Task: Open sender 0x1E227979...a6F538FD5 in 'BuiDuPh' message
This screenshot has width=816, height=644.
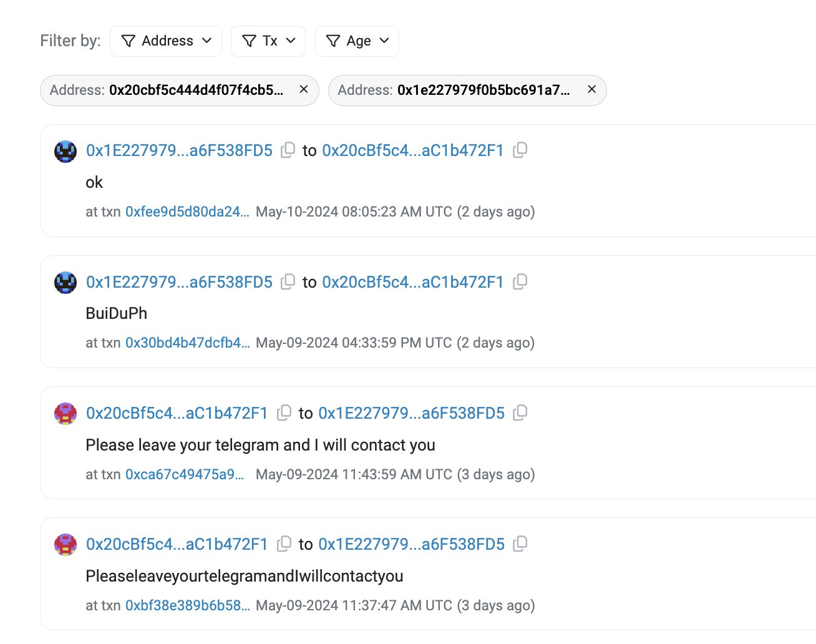Action: (179, 282)
